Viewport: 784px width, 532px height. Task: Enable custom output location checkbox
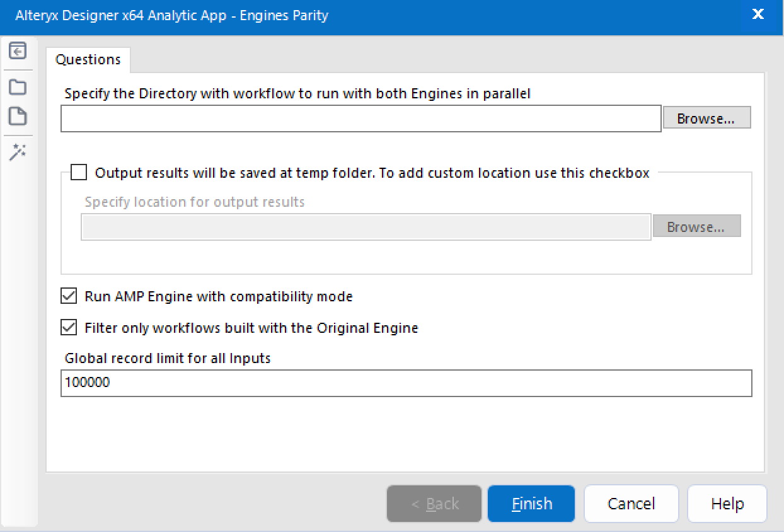(78, 172)
